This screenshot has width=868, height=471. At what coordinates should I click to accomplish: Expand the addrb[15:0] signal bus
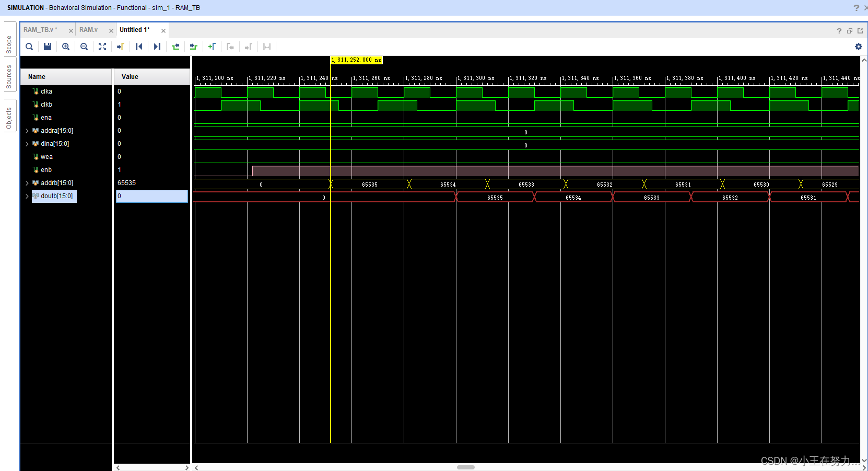27,183
